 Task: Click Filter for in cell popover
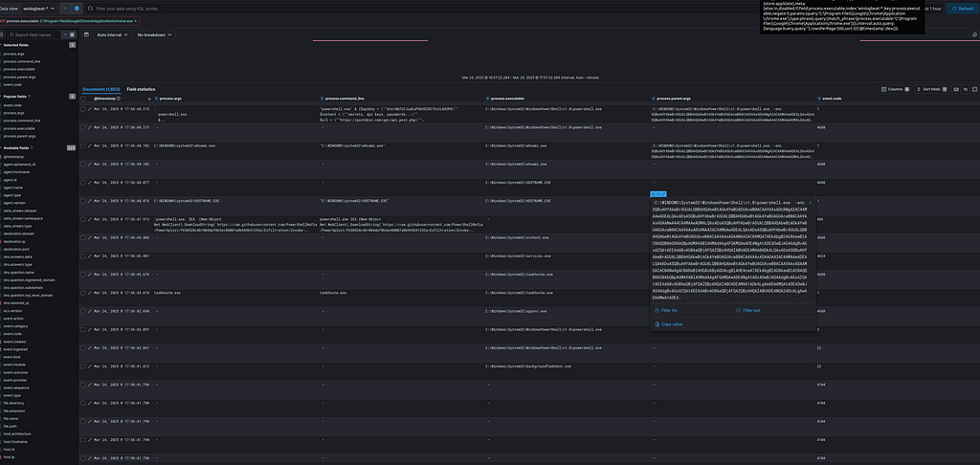click(666, 310)
